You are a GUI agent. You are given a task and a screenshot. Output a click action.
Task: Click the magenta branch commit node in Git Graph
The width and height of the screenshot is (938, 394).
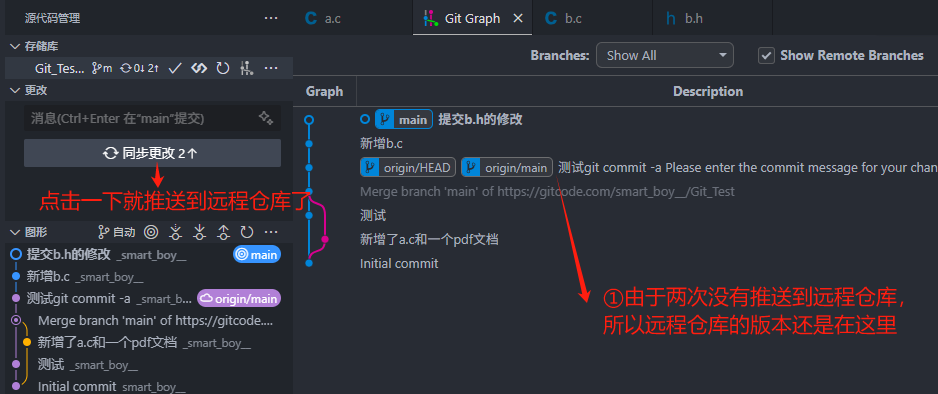[x=325, y=239]
